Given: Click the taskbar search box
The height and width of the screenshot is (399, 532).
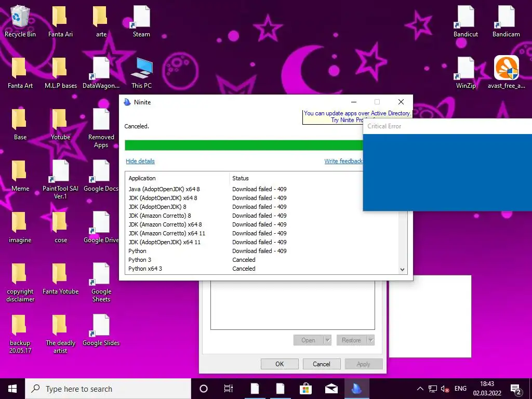Looking at the screenshot, I should (x=108, y=389).
